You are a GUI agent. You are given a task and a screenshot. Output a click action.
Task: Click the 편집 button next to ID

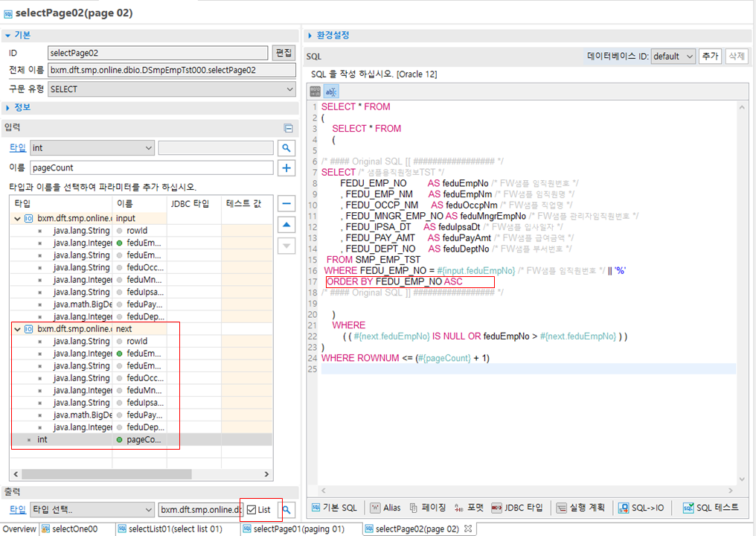[283, 53]
